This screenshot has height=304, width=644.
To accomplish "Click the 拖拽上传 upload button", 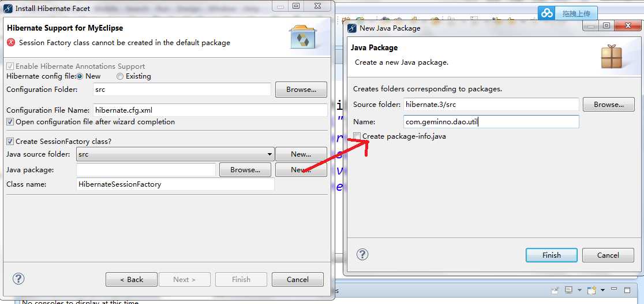I will 576,13.
